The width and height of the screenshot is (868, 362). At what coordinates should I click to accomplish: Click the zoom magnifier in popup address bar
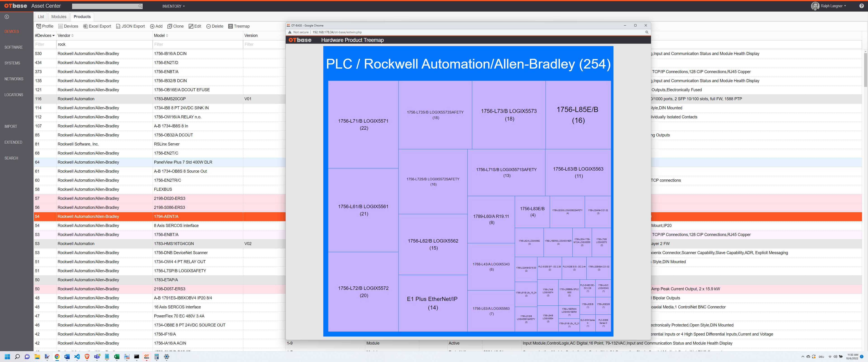(x=647, y=32)
